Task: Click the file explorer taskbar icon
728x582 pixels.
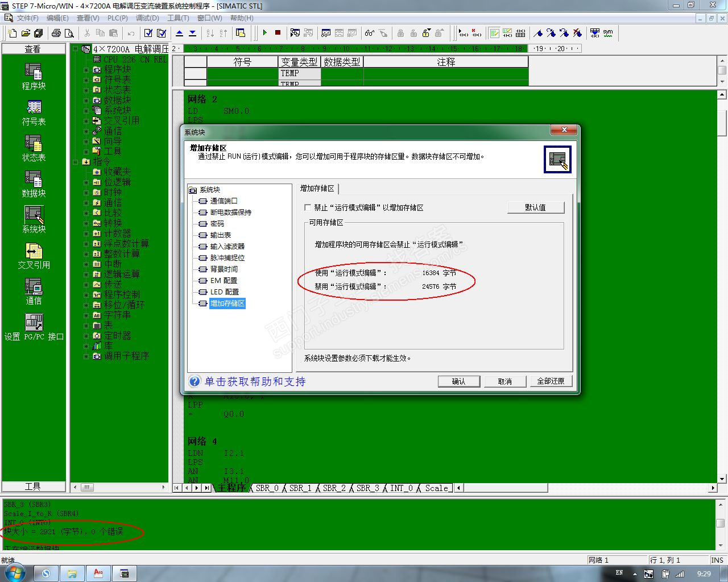Action: [72, 573]
